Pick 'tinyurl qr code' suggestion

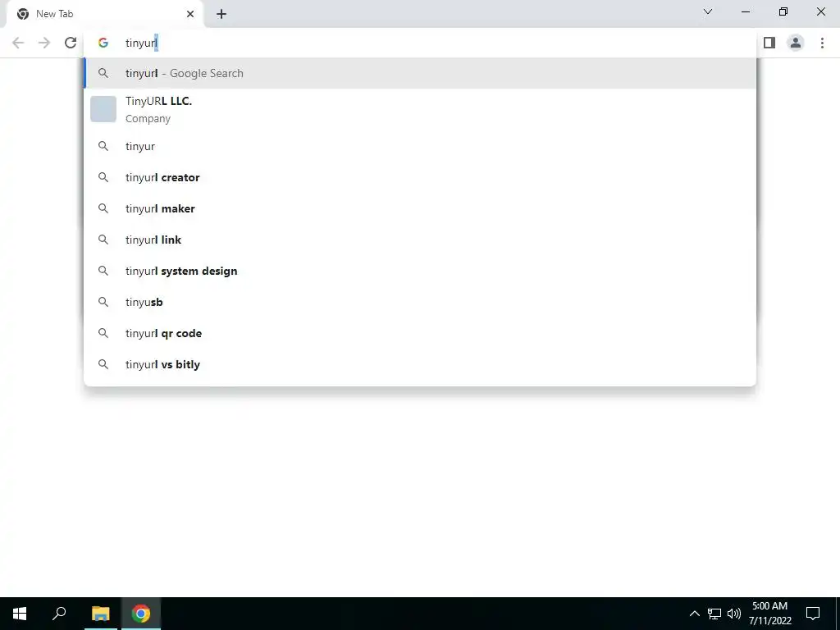point(420,333)
